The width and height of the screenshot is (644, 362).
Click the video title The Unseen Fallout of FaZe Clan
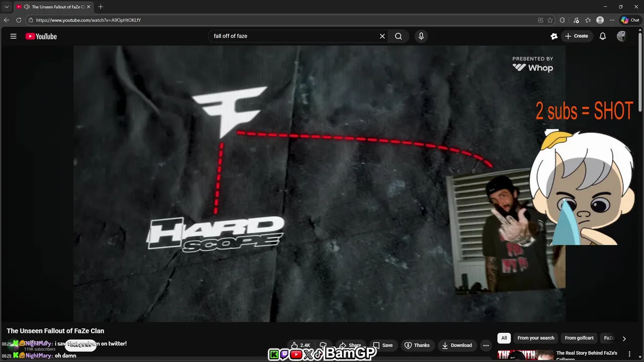[55, 331]
